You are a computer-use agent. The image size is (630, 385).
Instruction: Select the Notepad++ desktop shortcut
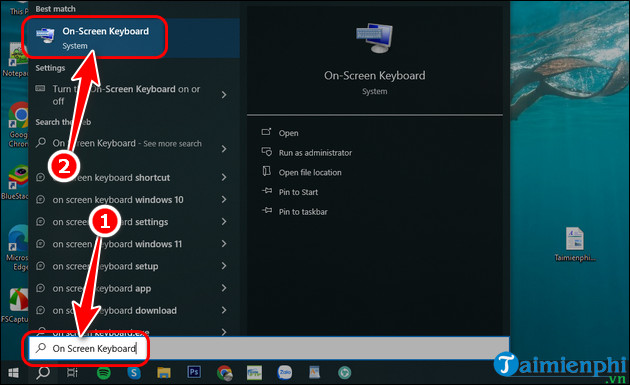click(x=16, y=60)
